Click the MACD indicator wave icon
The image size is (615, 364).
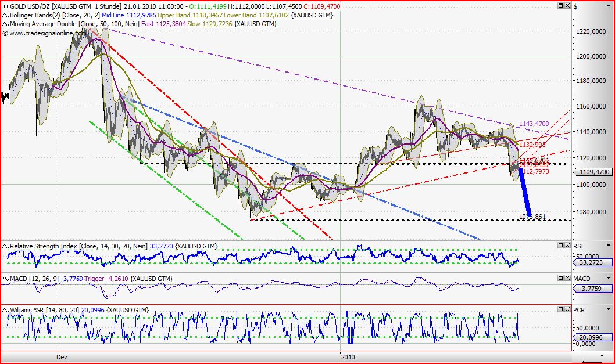pos(5,279)
